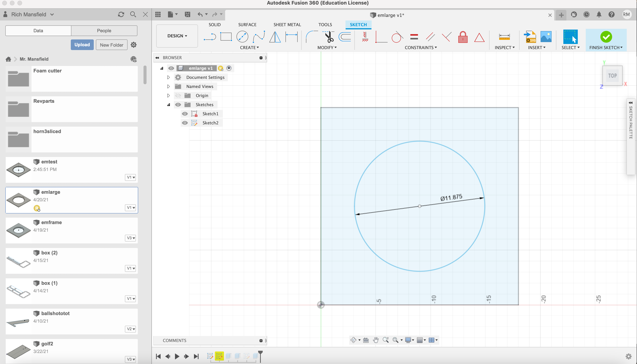Screen dimensions: 637x364
Task: Apply the Horizontal/Vertical constraint
Action: tap(365, 37)
